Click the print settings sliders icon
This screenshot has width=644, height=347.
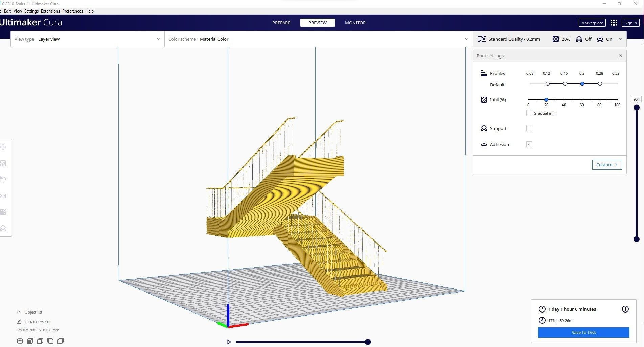[x=481, y=39]
